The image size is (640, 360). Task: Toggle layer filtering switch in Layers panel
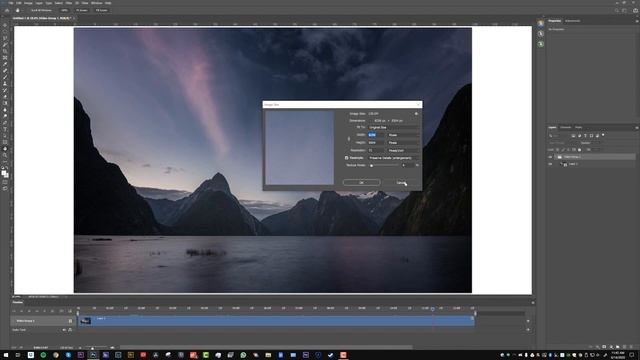(x=603, y=135)
